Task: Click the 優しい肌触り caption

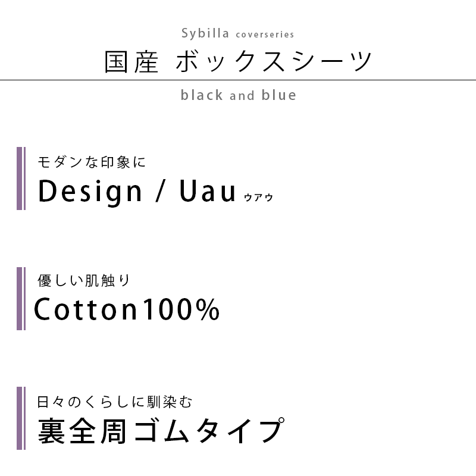Action: 84,280
